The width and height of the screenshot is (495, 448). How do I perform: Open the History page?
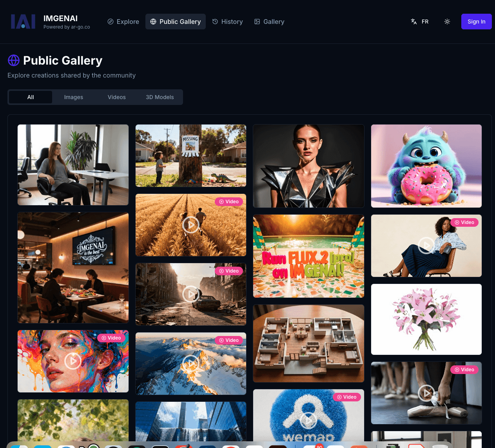pos(228,22)
